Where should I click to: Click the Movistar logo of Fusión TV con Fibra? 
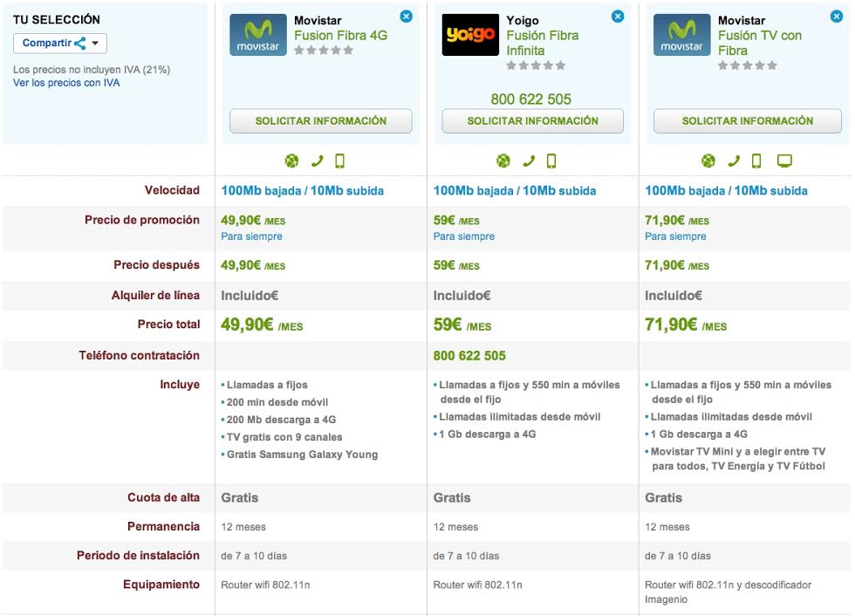click(x=681, y=35)
